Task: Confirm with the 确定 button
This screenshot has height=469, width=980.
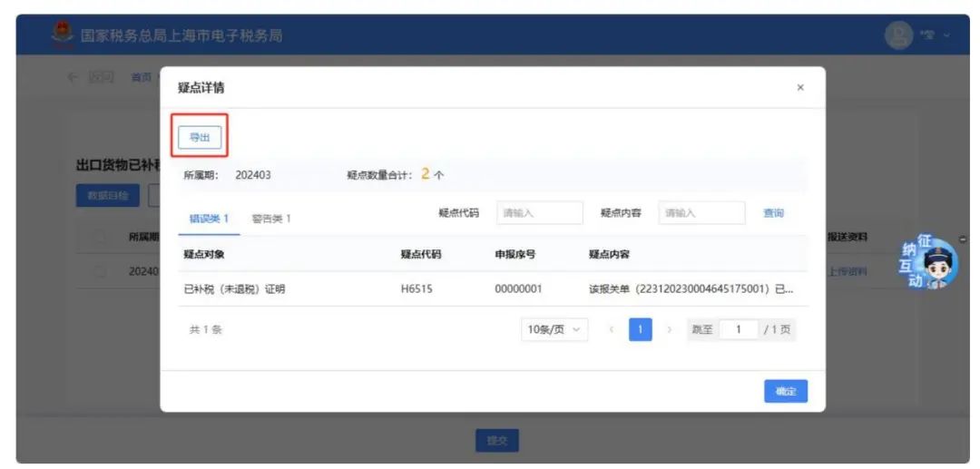Action: tap(785, 391)
